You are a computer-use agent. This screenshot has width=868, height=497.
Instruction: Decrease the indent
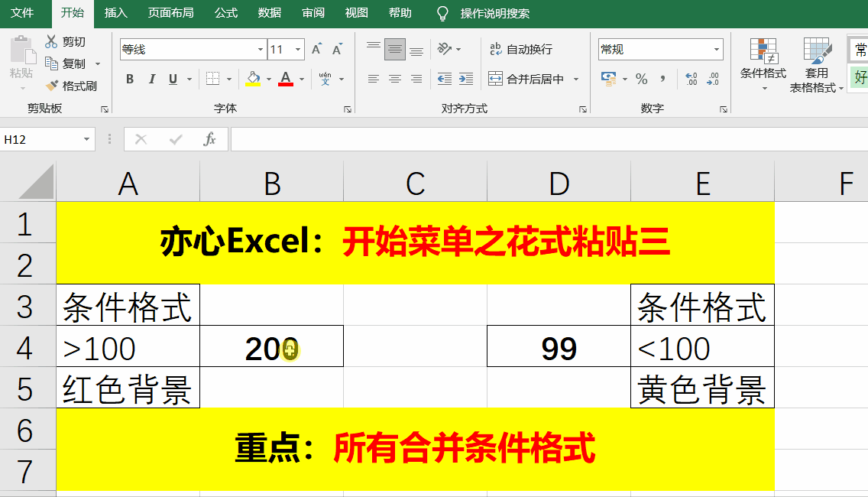[x=445, y=80]
